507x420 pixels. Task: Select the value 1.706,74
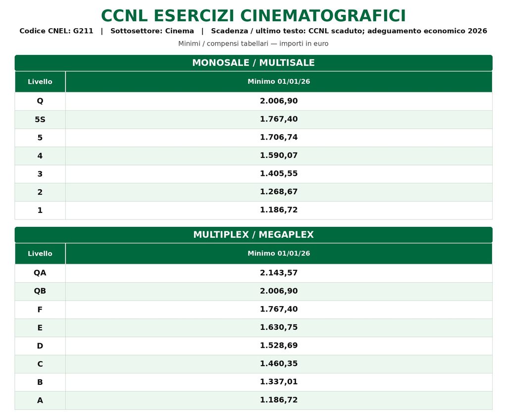pyautogui.click(x=279, y=137)
